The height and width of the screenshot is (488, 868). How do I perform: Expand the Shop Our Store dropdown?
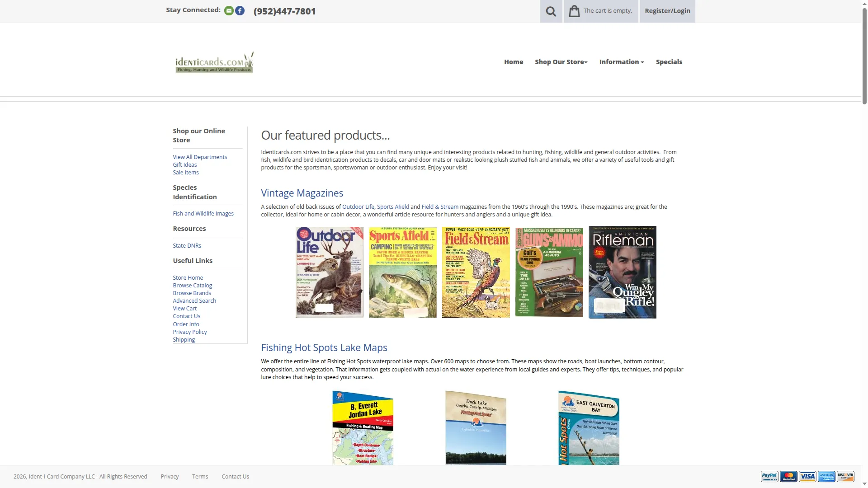[x=561, y=62]
